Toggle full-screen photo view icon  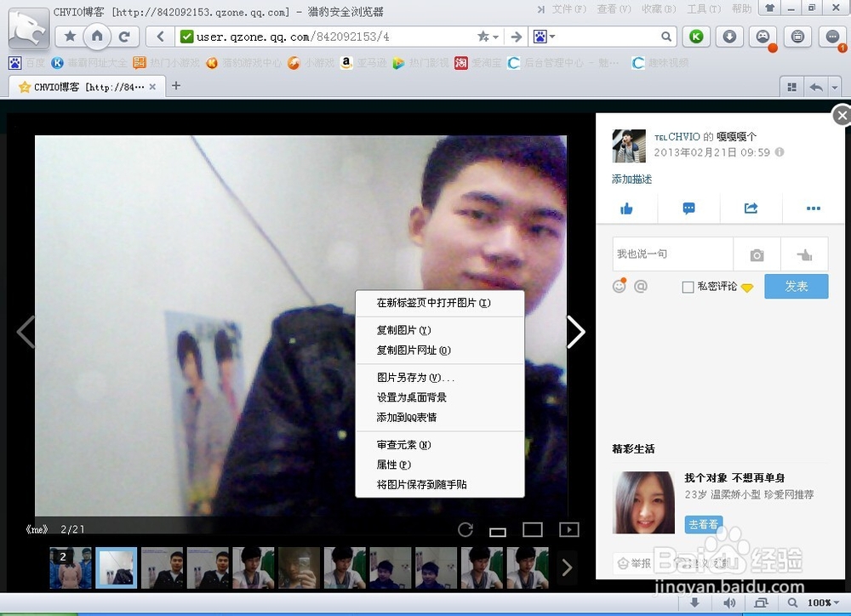tap(533, 528)
